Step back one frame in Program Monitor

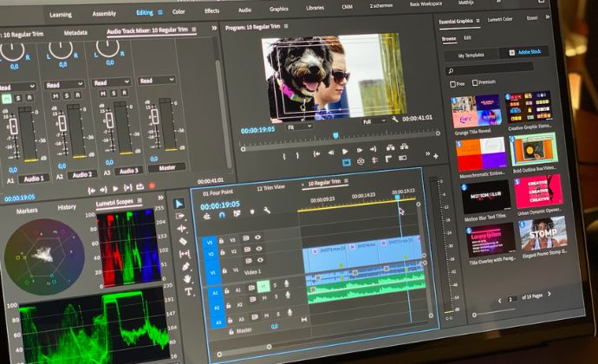click(331, 153)
